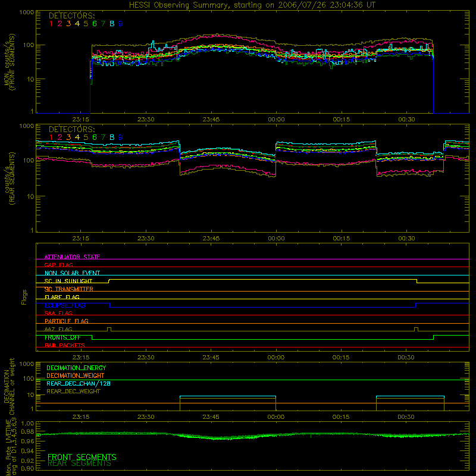Image resolution: width=476 pixels, height=476 pixels.
Task: Click 23:15 tick label under front segments plot
Action: (81, 120)
